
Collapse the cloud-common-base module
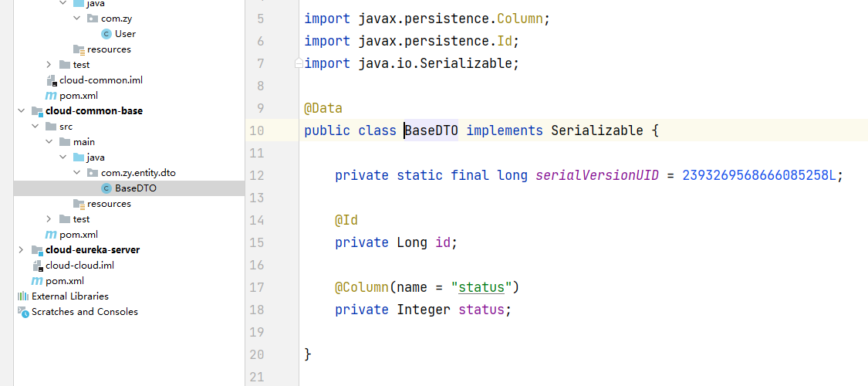point(21,111)
